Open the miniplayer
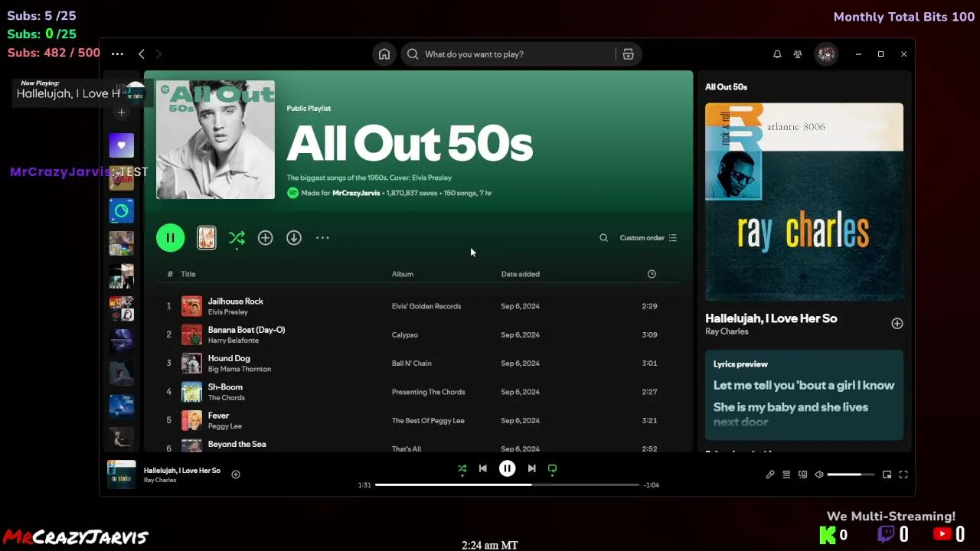This screenshot has width=980, height=551. point(887,474)
